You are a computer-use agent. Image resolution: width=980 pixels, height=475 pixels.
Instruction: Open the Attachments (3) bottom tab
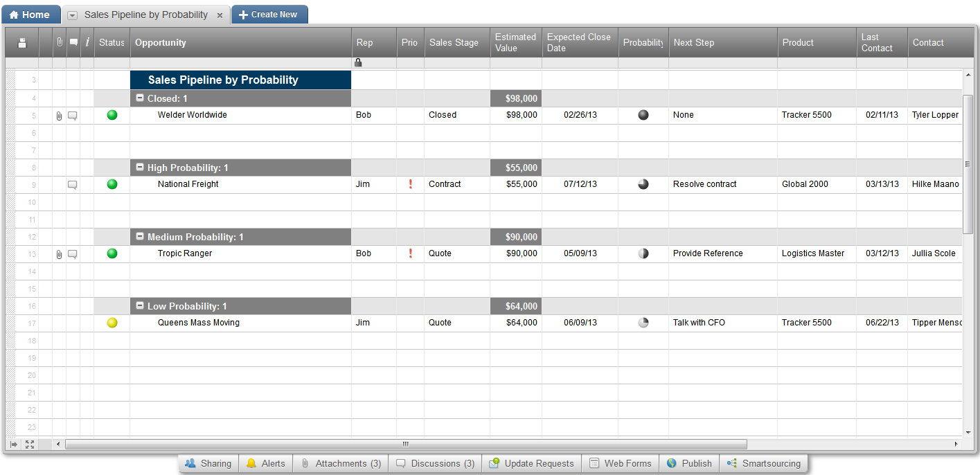point(341,463)
